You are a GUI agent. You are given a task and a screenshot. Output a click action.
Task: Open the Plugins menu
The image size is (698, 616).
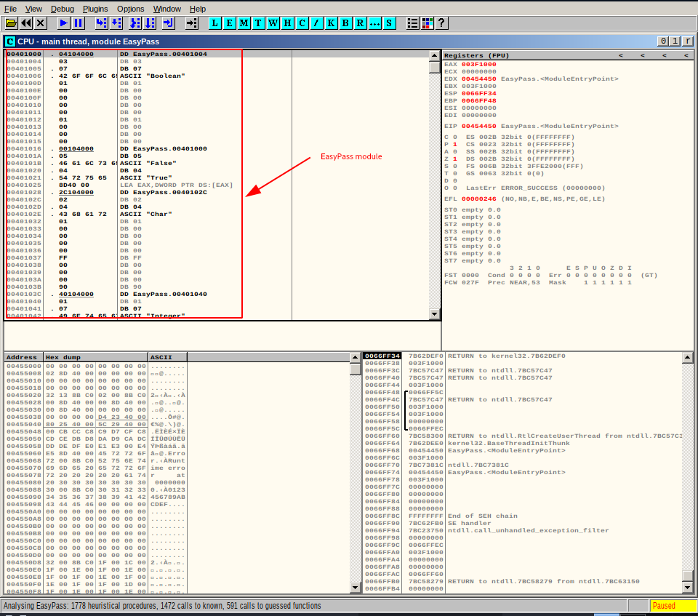95,9
